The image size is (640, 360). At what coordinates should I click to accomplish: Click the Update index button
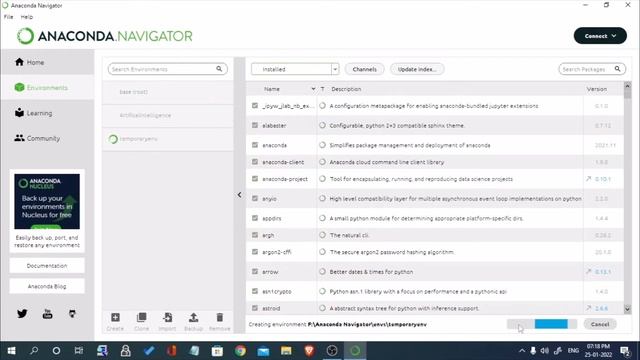point(417,69)
